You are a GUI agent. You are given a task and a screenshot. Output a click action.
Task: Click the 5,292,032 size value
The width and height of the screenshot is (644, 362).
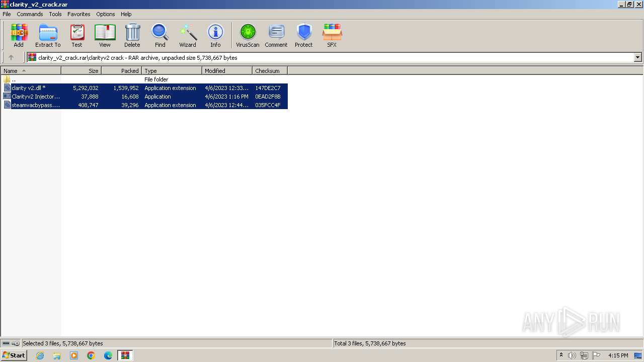[86, 88]
